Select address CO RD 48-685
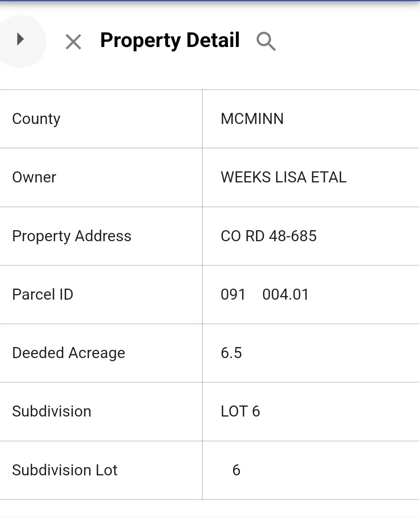The image size is (420, 518). click(269, 236)
